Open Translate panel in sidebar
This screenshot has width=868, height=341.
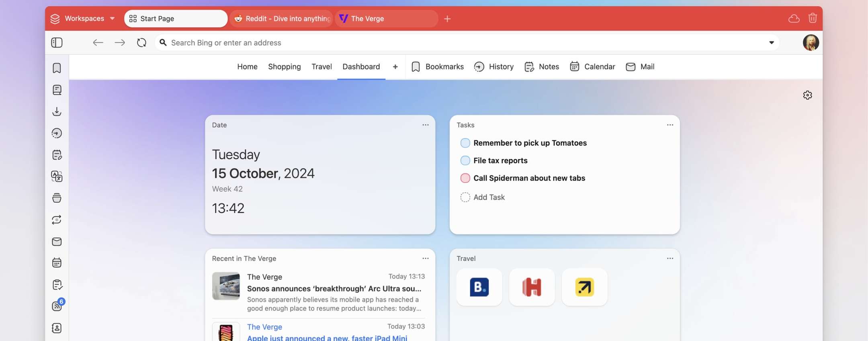[57, 177]
